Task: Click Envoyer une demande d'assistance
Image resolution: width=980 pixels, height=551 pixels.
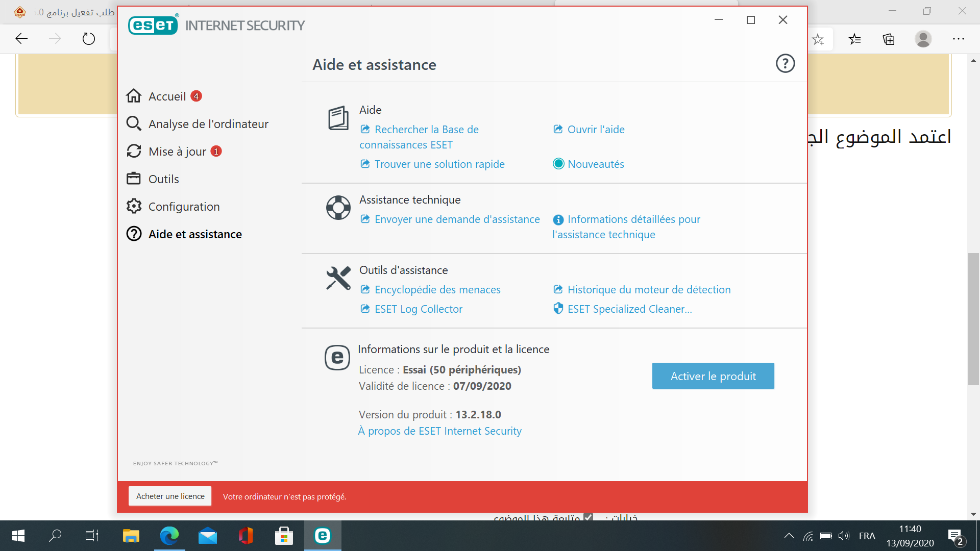Action: tap(450, 219)
